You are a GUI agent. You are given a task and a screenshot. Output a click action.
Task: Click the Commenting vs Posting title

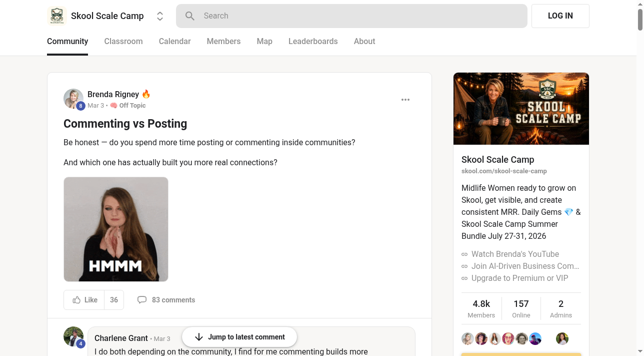(125, 124)
